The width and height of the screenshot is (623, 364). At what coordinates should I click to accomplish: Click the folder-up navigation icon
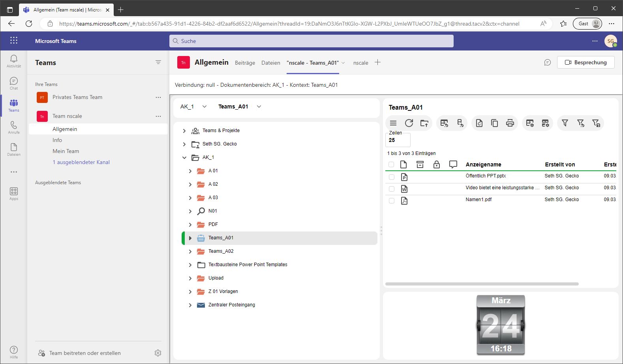coord(424,123)
